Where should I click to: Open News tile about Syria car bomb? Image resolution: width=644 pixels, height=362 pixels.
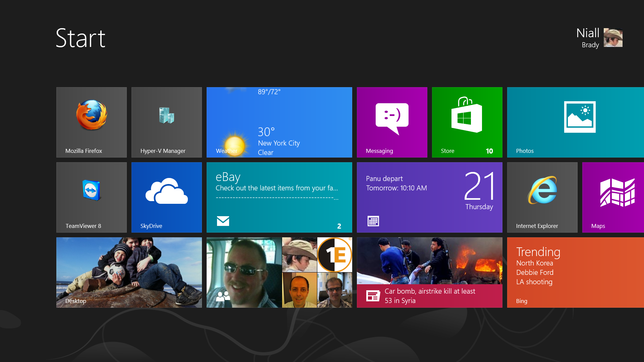430,273
